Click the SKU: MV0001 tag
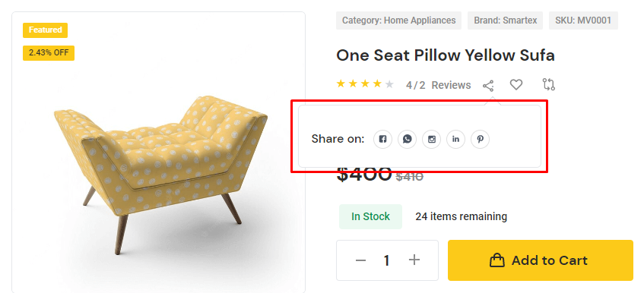Viewport: 644px width, 293px height. tap(583, 20)
